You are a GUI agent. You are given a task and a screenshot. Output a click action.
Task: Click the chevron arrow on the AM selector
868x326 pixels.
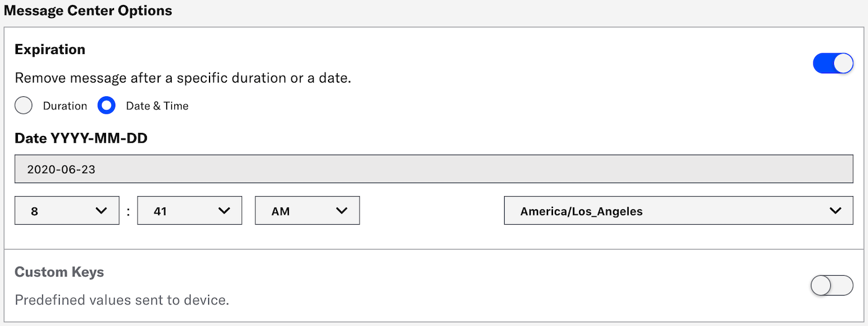pos(342,211)
